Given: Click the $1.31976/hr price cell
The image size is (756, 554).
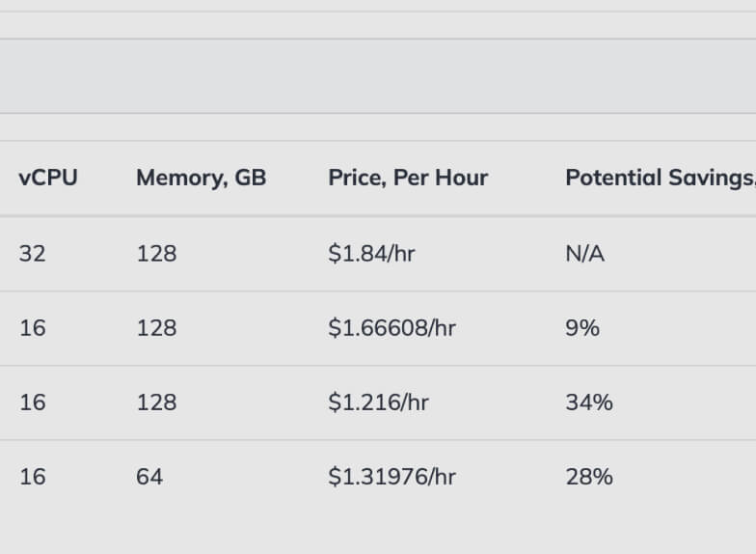Looking at the screenshot, I should (391, 477).
